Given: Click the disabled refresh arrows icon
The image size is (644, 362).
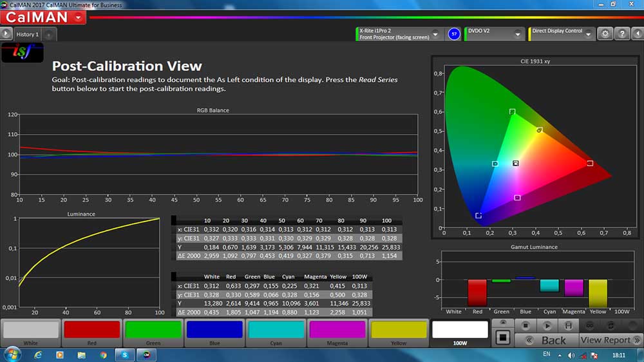Looking at the screenshot, I should (x=611, y=325).
